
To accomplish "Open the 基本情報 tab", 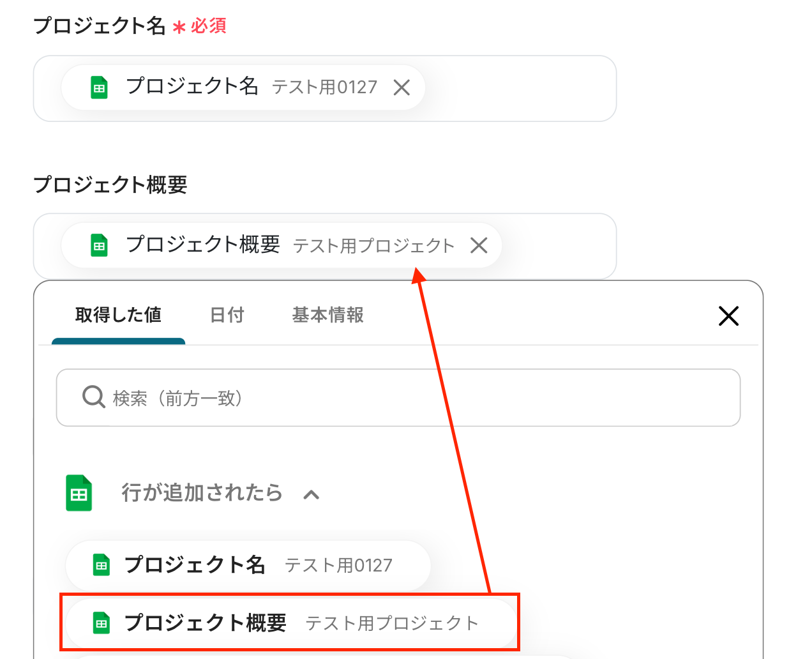I will pos(328,315).
